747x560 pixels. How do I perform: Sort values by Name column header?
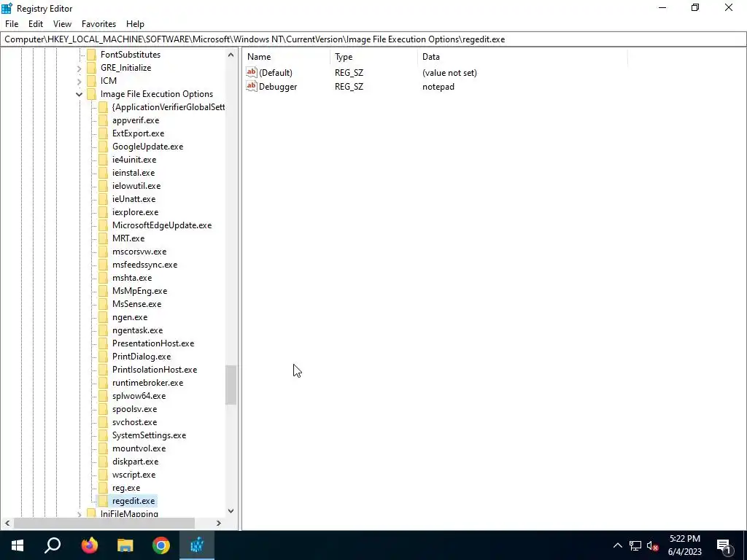coord(286,57)
